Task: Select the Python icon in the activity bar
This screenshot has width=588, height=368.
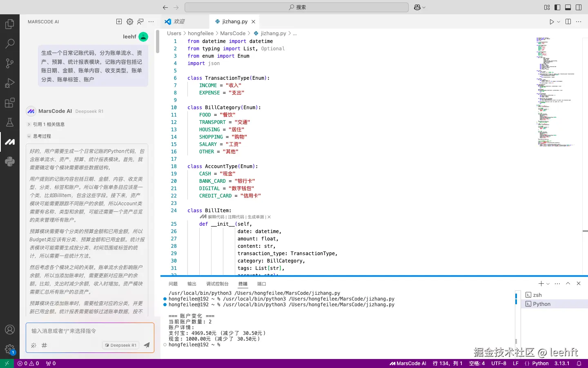Action: [x=10, y=161]
